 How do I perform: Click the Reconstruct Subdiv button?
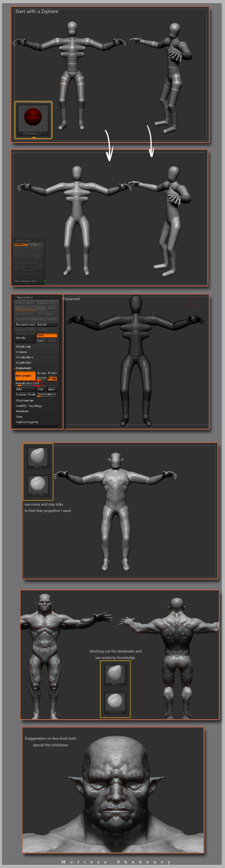point(36,324)
